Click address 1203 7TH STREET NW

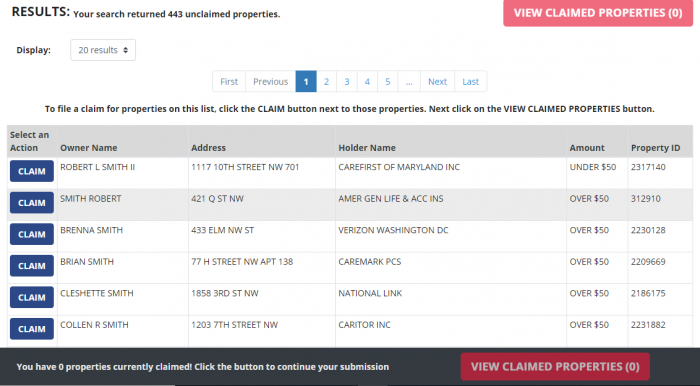(x=234, y=325)
